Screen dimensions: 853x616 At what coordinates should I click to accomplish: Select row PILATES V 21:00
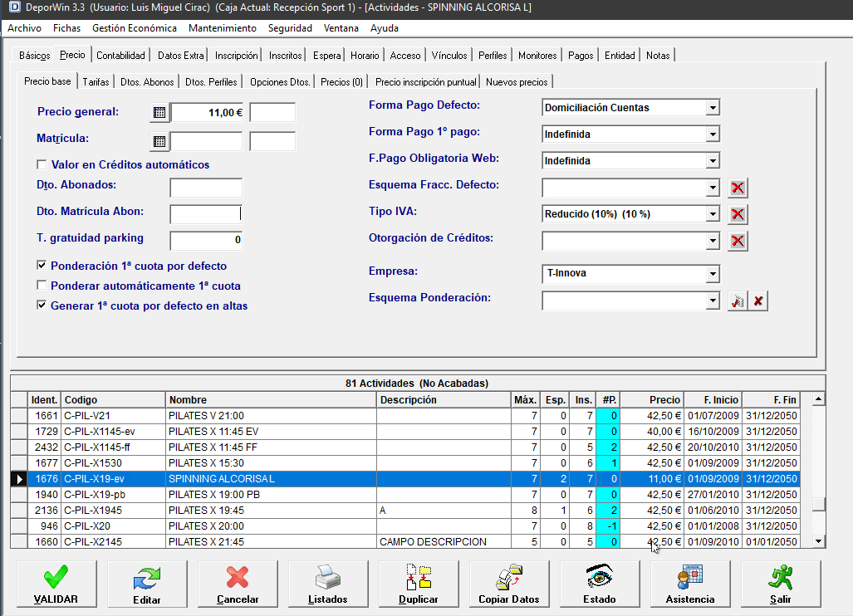(405, 416)
